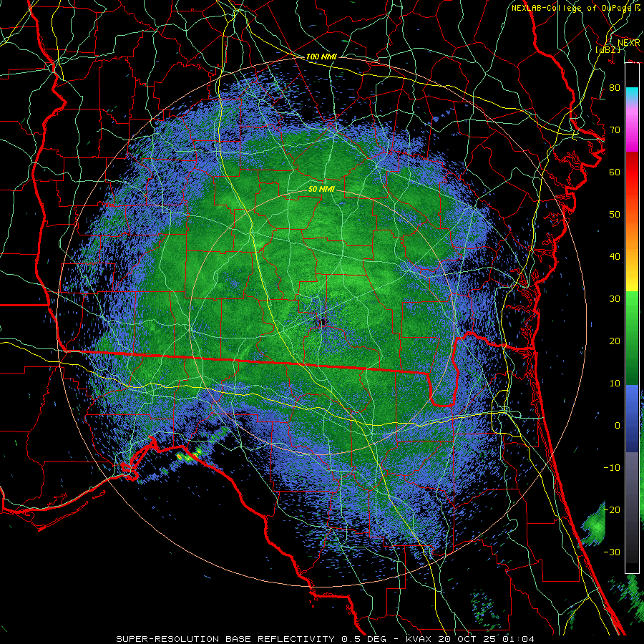
Task: Click the 40 value on the dBZ scale
Action: pos(615,257)
